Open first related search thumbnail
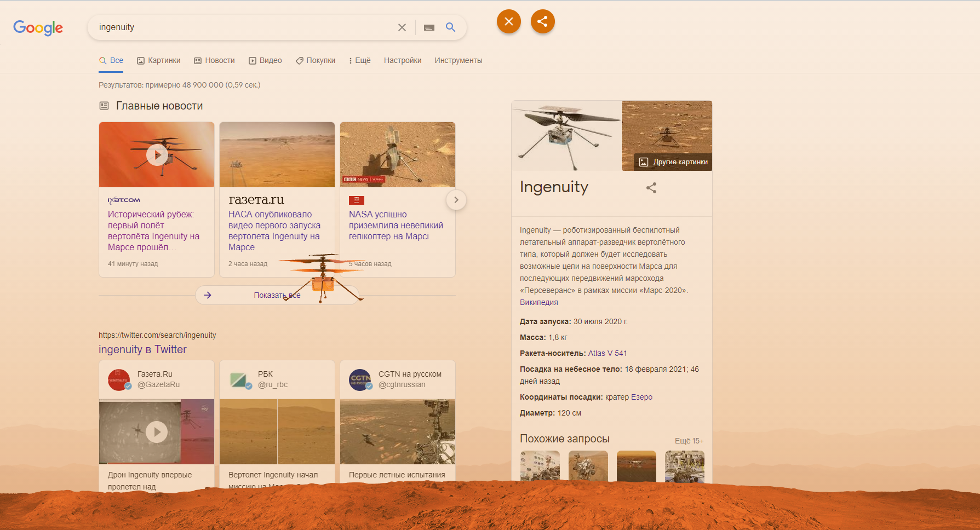Screen dimensions: 980x530 (x=540, y=466)
